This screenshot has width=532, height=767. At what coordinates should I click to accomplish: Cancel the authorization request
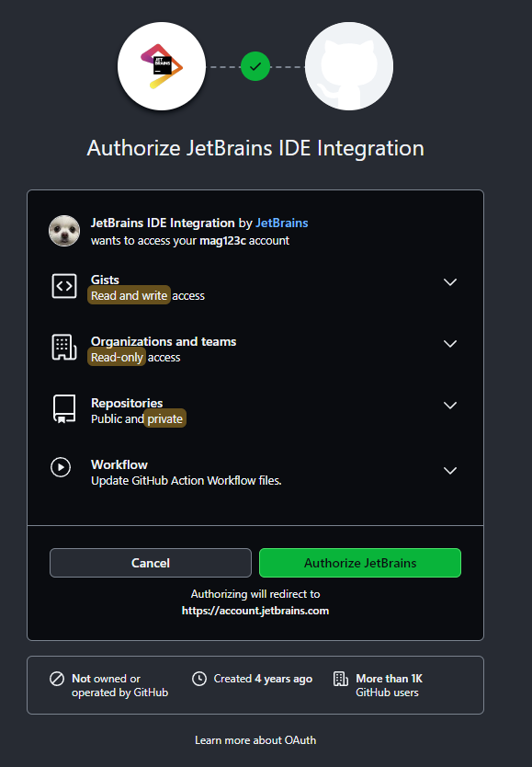coord(151,563)
